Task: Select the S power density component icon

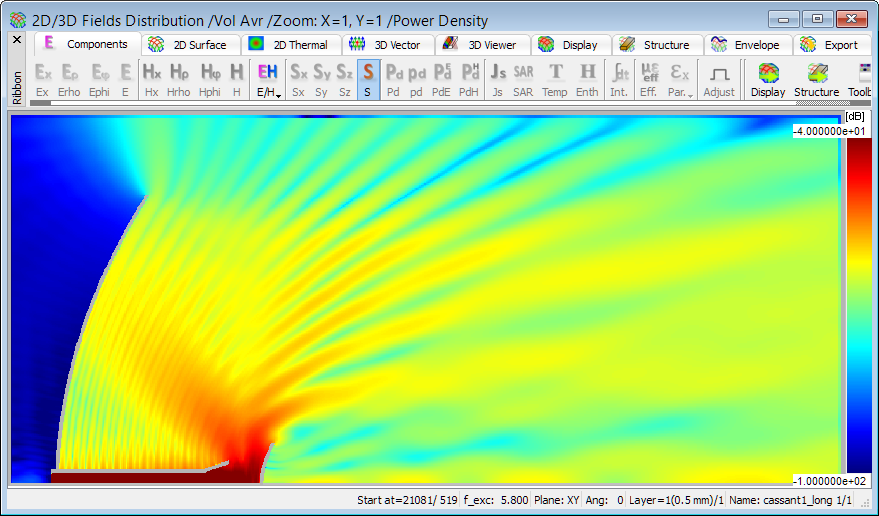Action: point(367,79)
